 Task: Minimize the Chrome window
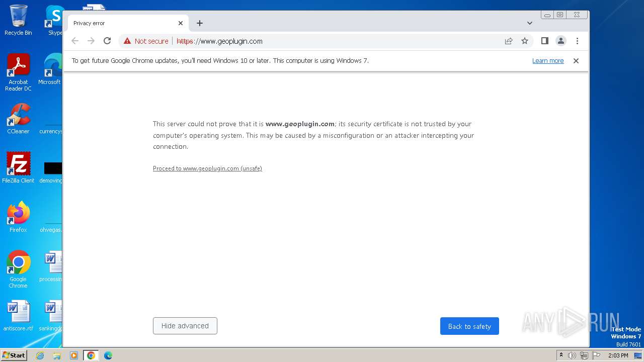(547, 15)
